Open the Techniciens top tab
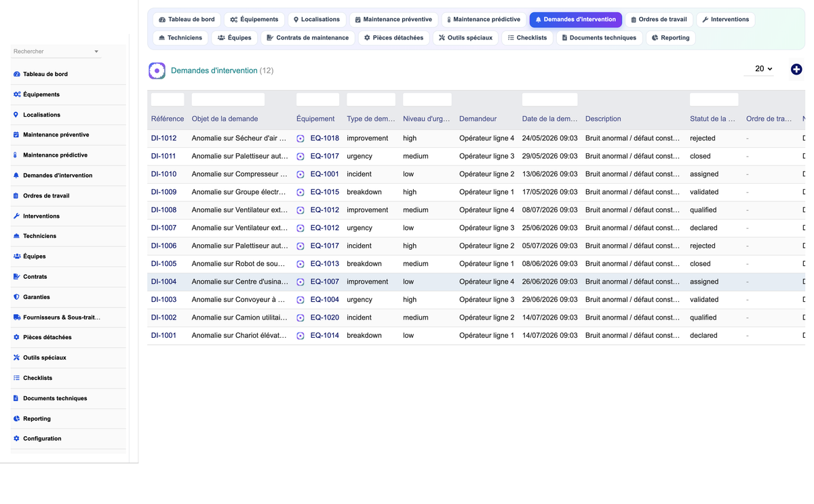This screenshot has height=504, width=814. tap(180, 38)
